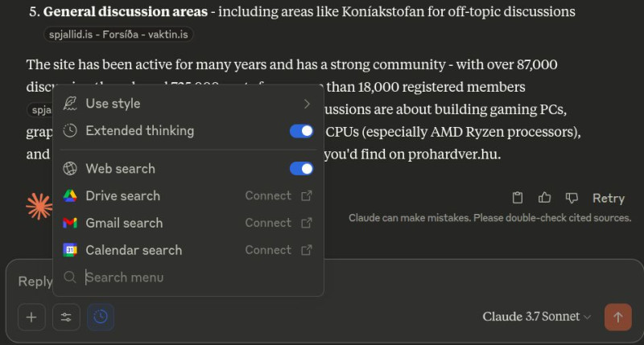The image size is (644, 345).
Task: Open Drive search external link icon
Action: tap(306, 195)
